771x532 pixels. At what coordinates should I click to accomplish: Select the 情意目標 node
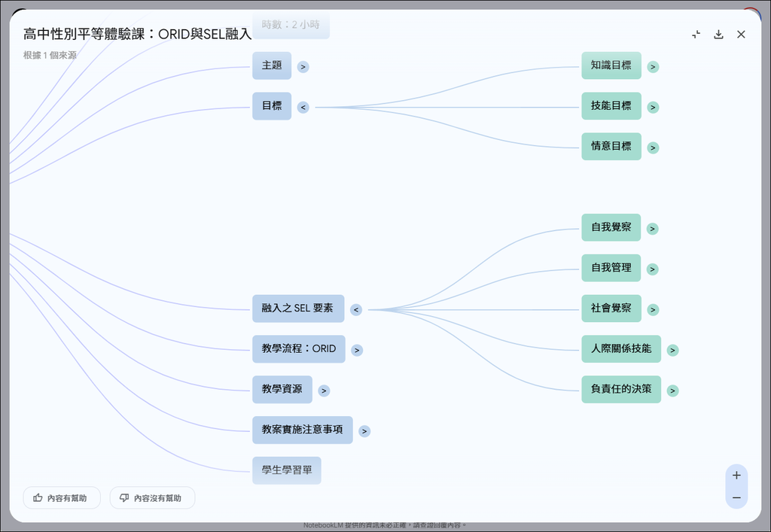coord(611,147)
